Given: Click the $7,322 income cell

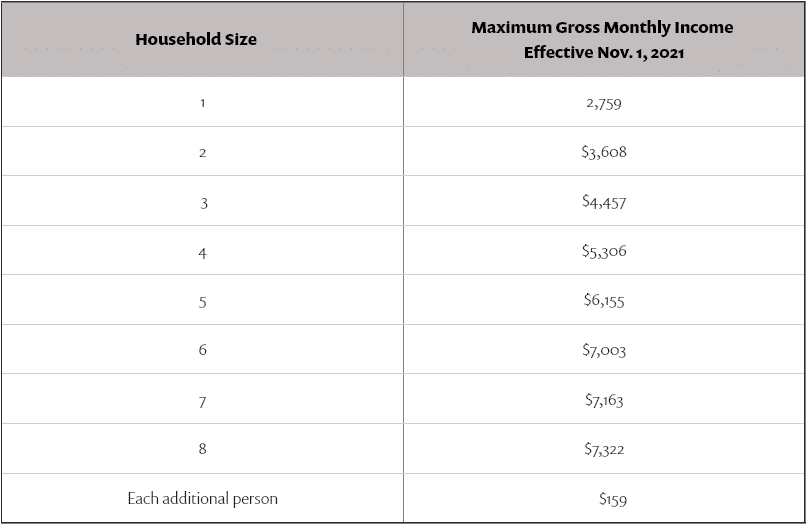Looking at the screenshot, I should 604,450.
